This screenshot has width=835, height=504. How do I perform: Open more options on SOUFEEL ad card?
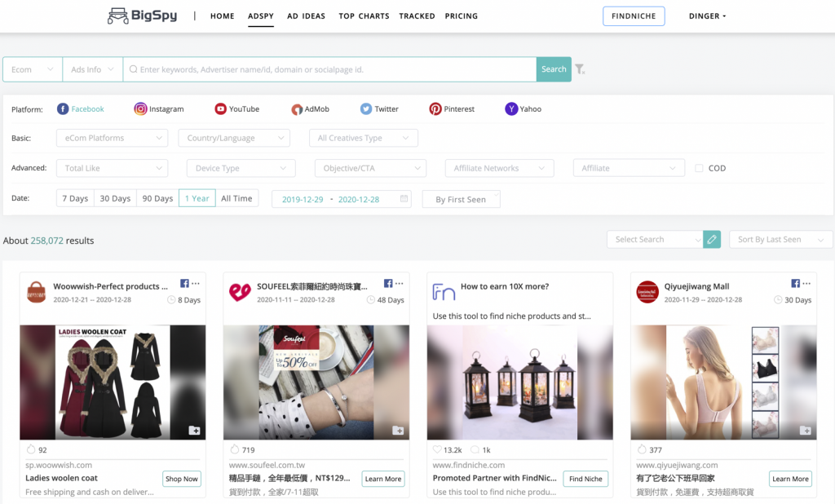[x=400, y=284]
